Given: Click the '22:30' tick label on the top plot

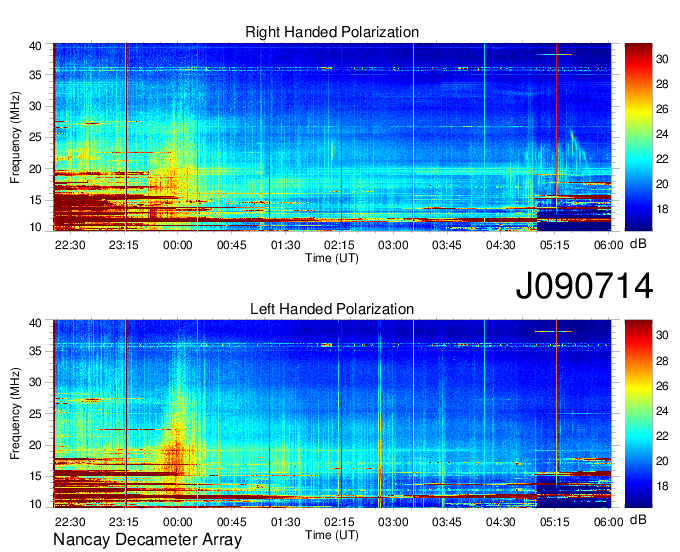Looking at the screenshot, I should [70, 245].
